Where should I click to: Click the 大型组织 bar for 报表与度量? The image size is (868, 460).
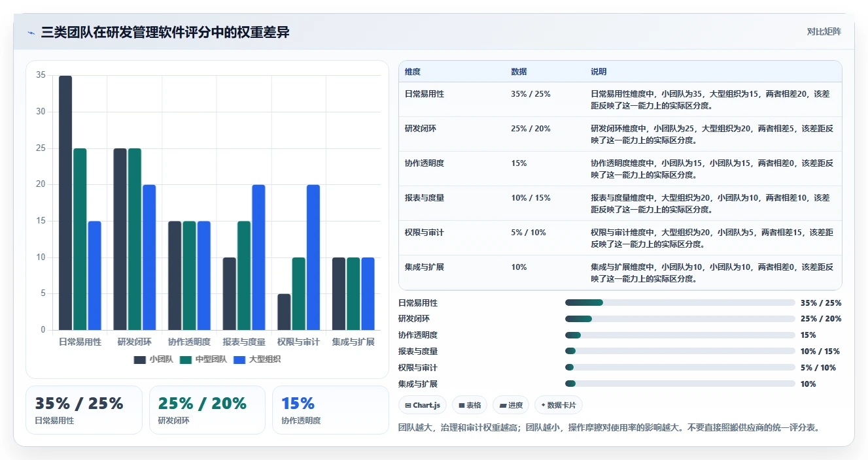258,257
